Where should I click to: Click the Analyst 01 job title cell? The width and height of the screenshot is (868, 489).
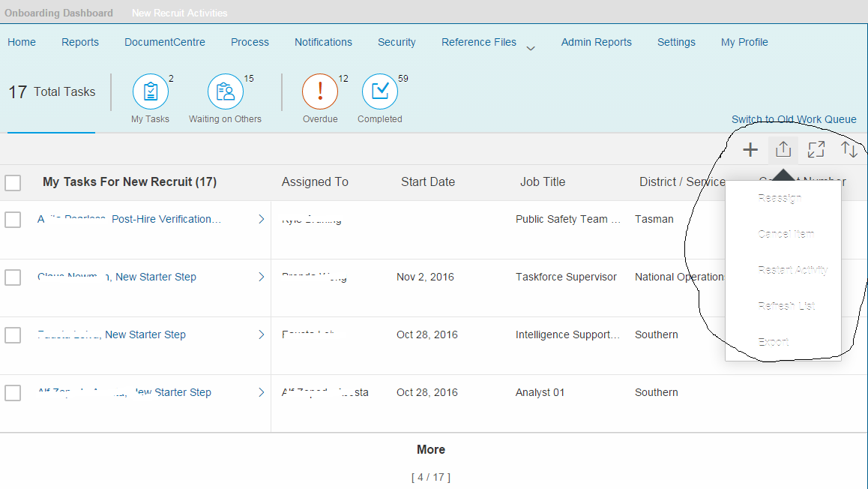coord(540,392)
